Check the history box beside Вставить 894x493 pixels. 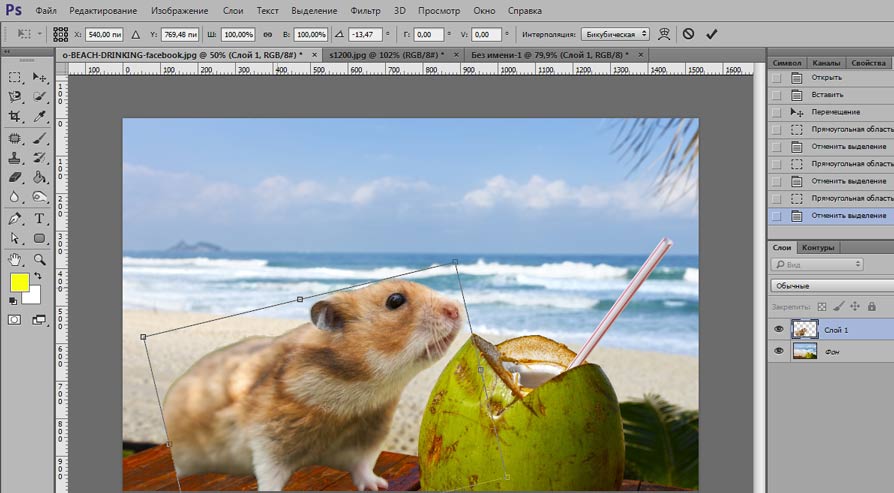(777, 95)
